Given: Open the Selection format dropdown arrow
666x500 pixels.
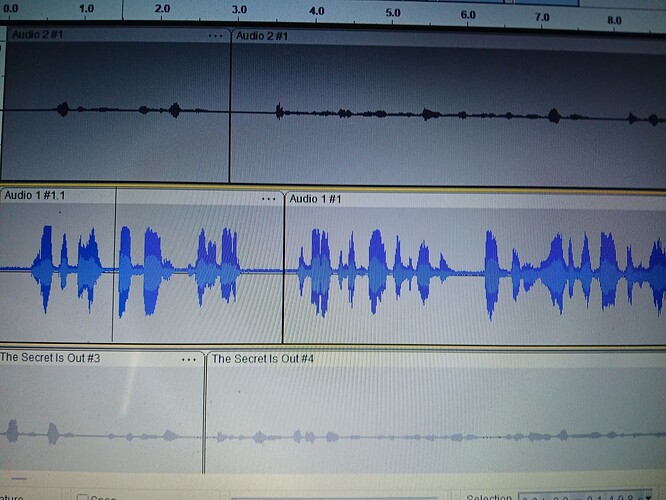Looking at the screenshot, I should pyautogui.click(x=659, y=497).
